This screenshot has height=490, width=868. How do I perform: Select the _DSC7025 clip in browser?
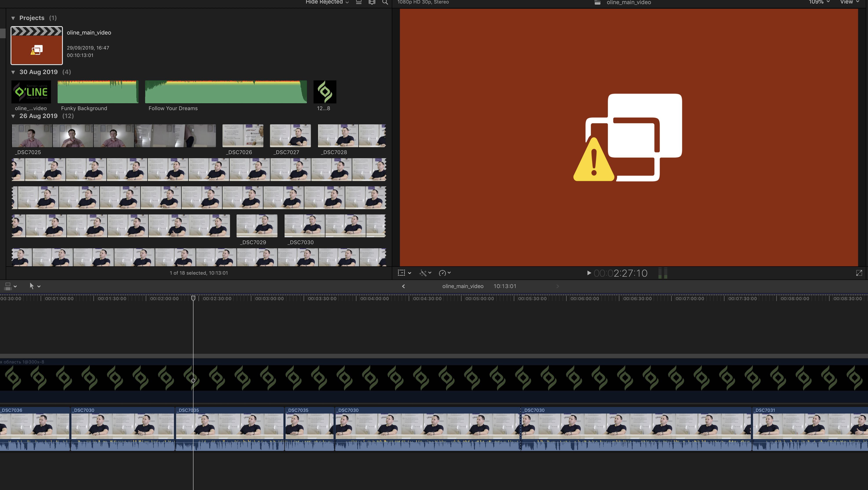click(113, 136)
